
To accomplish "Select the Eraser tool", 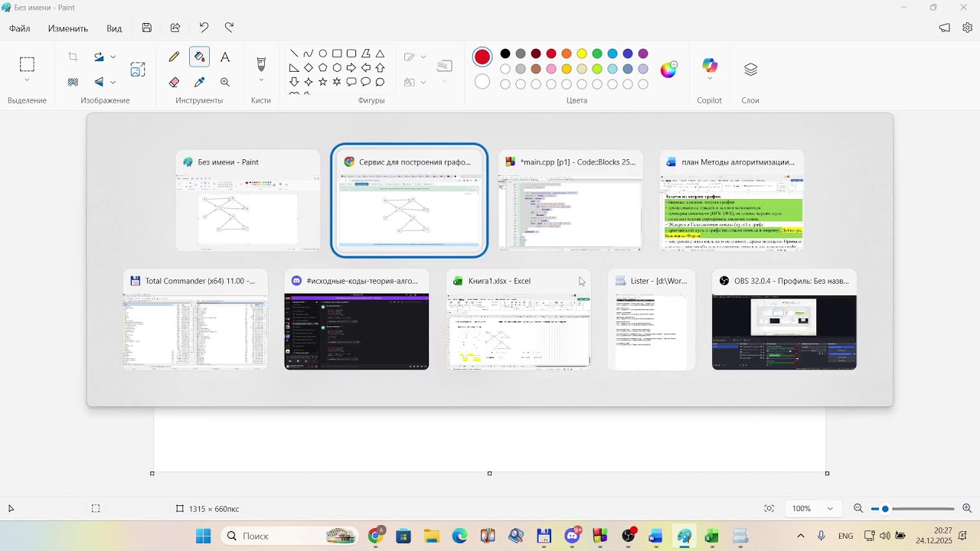I will (x=175, y=82).
